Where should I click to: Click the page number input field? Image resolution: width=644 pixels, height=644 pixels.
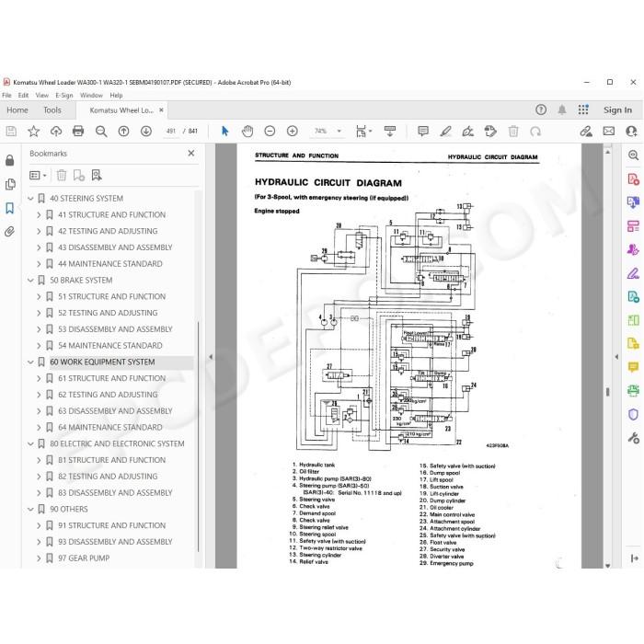pyautogui.click(x=171, y=132)
